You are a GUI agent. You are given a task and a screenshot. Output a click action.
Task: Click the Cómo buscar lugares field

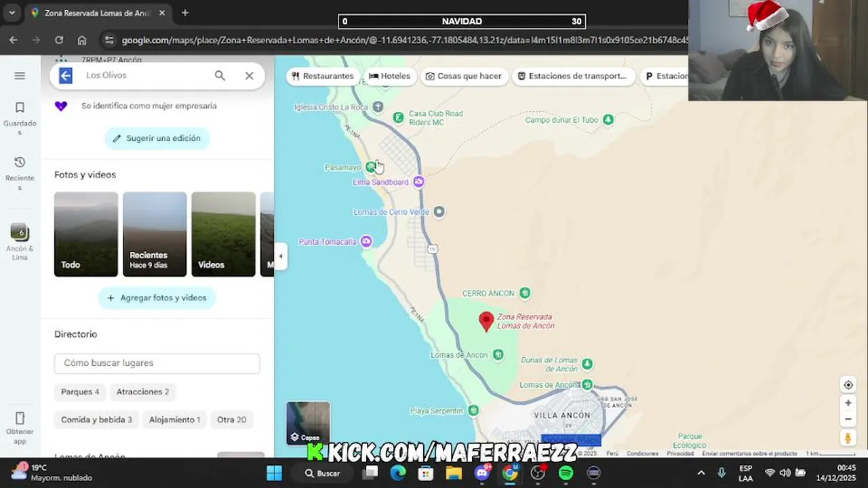click(157, 363)
